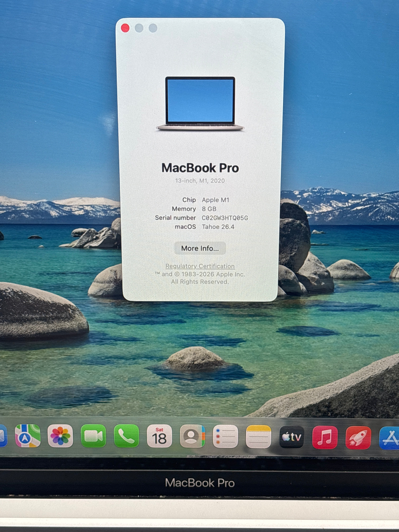Open the Maps app in the Dock
Screen dimensions: 399x532
point(28,436)
